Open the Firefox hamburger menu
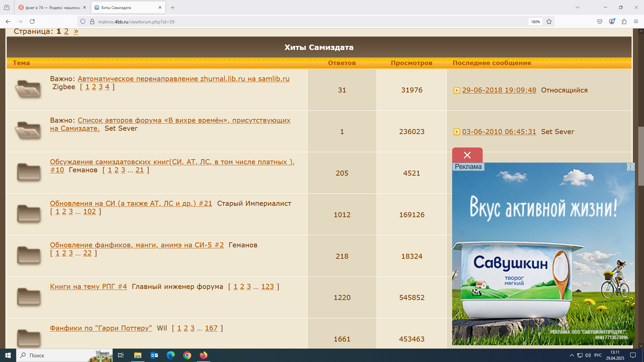Screen dimensions: 644x362 (x=636, y=21)
